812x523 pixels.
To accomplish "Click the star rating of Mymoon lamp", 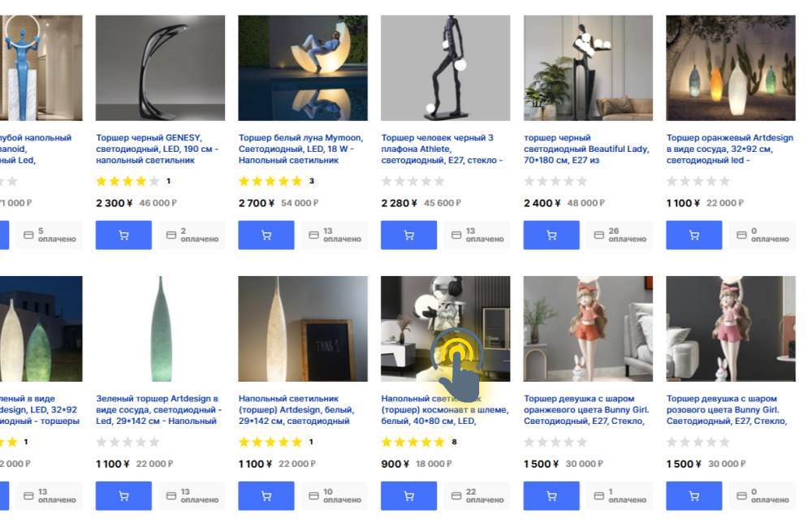I will [270, 181].
